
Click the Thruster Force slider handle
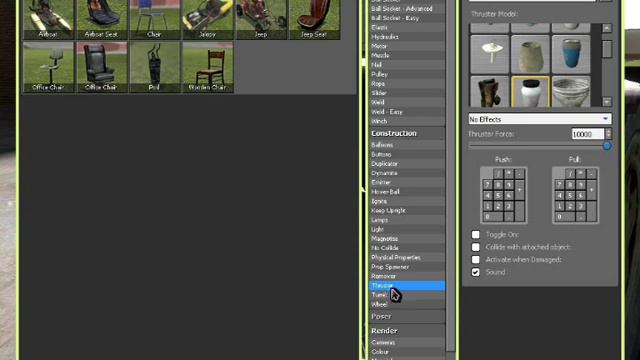pyautogui.click(x=607, y=146)
